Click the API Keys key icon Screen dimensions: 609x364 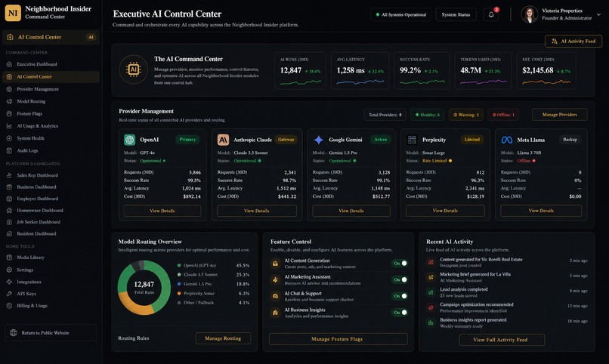click(9, 294)
